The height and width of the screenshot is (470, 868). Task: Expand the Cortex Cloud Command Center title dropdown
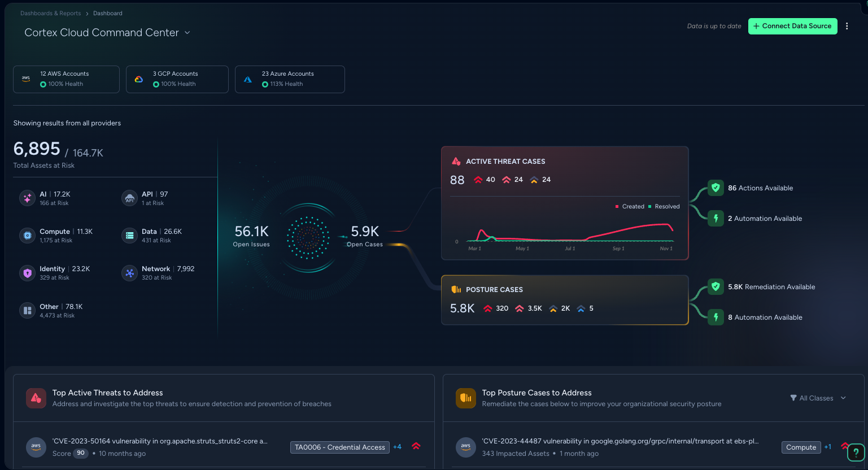coord(187,33)
